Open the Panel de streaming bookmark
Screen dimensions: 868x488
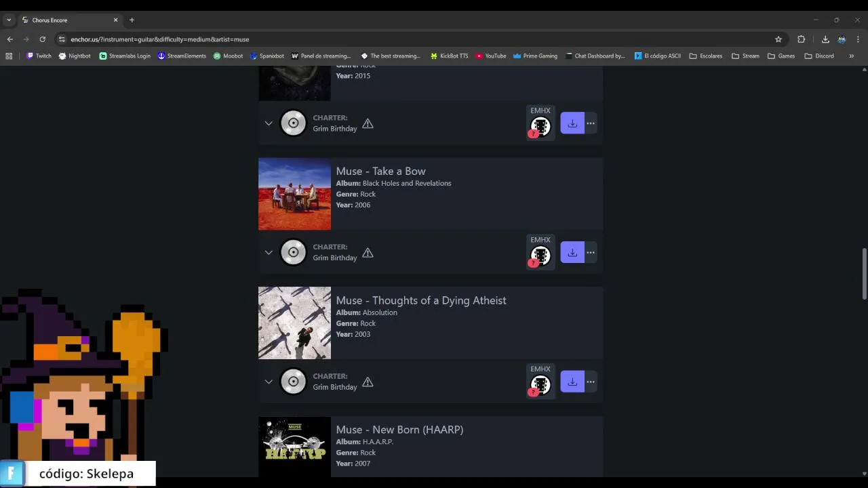(x=321, y=56)
